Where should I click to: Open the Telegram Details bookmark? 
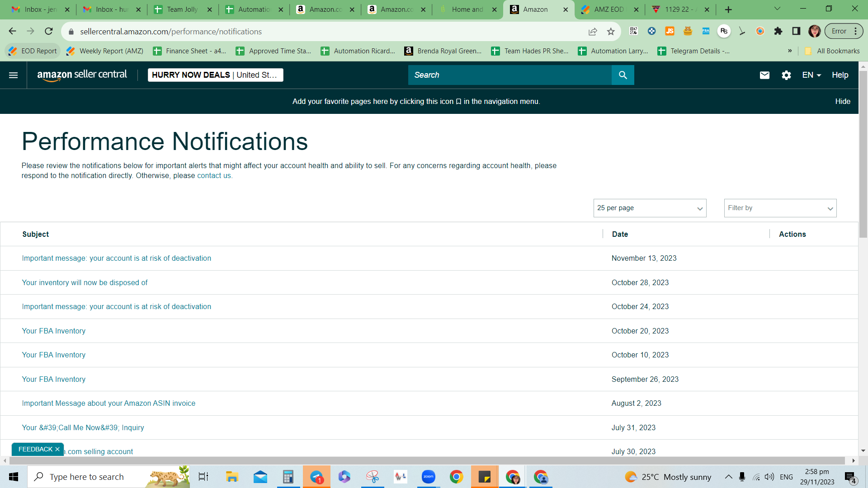point(693,51)
